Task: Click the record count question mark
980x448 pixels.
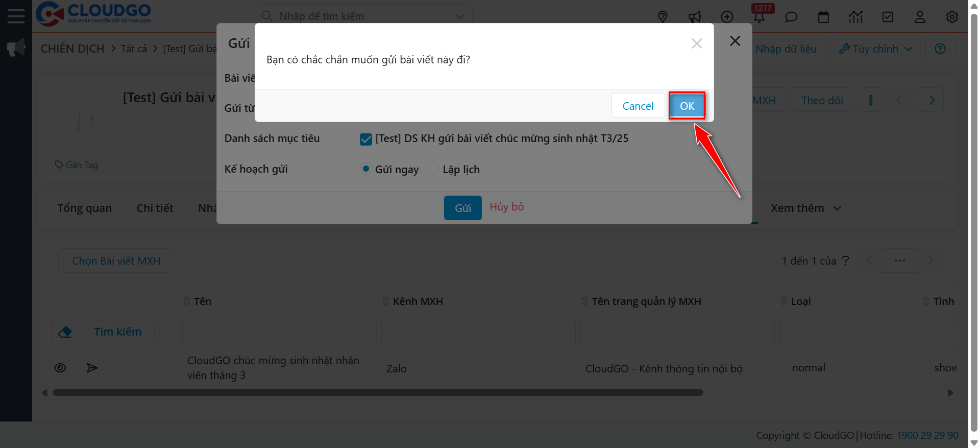Action: (x=846, y=261)
